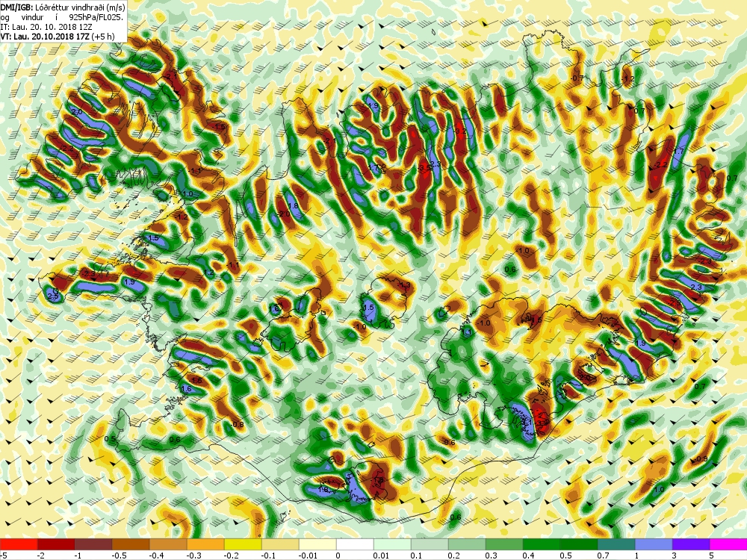Pick the brown legend swatch for -0.5 to -0.4
The width and height of the screenshot is (747, 560).
[x=131, y=544]
